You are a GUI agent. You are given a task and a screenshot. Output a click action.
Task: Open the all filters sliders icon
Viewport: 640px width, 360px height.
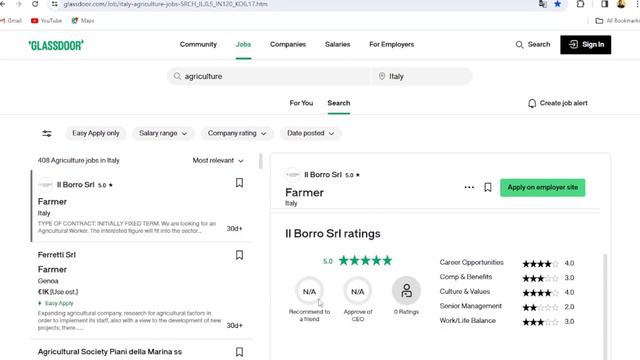coord(47,133)
